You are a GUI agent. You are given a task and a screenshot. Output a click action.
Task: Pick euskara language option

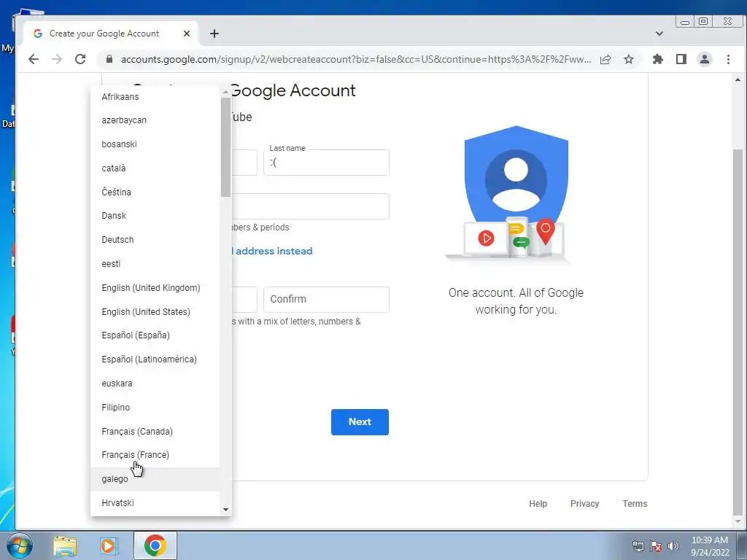pos(155,384)
